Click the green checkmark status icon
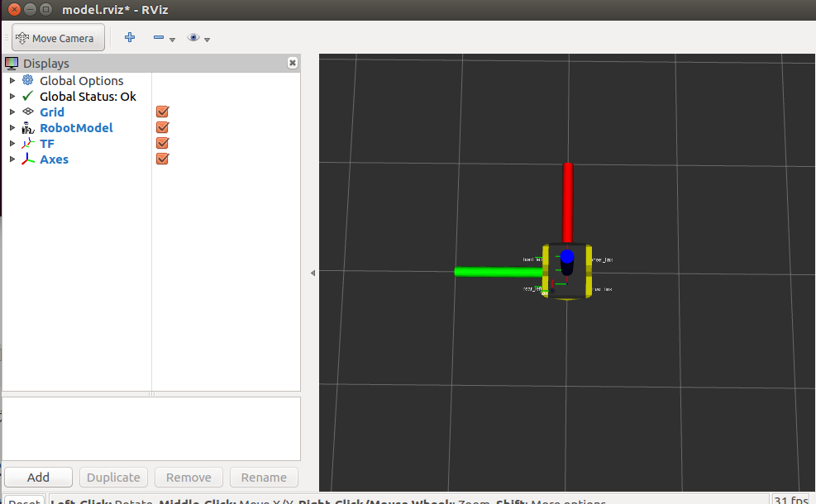Image resolution: width=816 pixels, height=504 pixels. click(x=27, y=96)
